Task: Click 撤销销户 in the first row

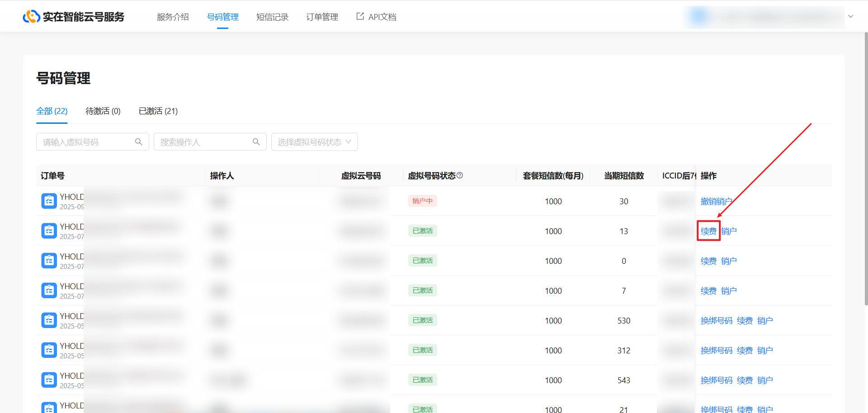Action: (716, 202)
